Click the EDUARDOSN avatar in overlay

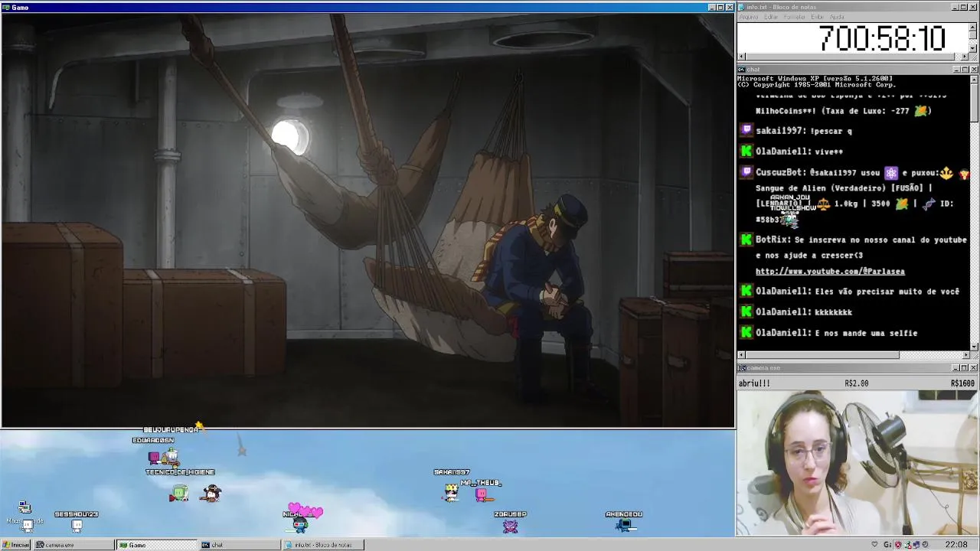pos(154,457)
